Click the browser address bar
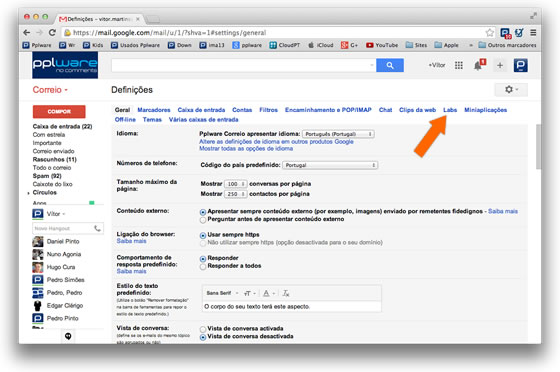The height and width of the screenshot is (372, 560). pyautogui.click(x=273, y=33)
